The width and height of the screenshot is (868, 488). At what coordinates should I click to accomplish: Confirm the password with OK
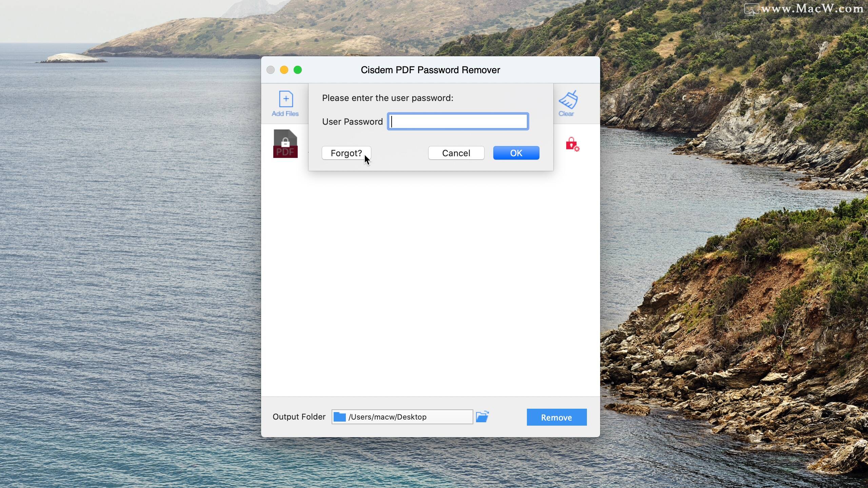click(516, 153)
